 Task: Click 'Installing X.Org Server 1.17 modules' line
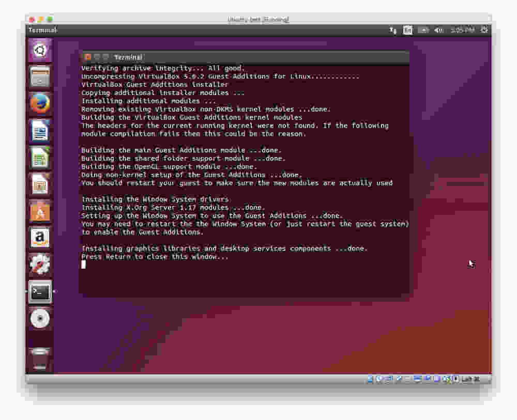coord(173,208)
